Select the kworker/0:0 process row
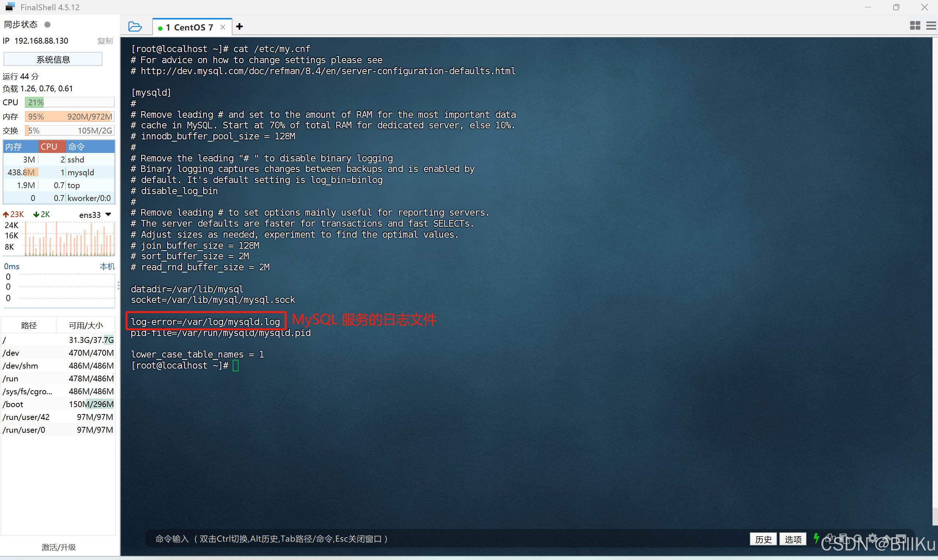The height and width of the screenshot is (560, 938). pos(59,198)
